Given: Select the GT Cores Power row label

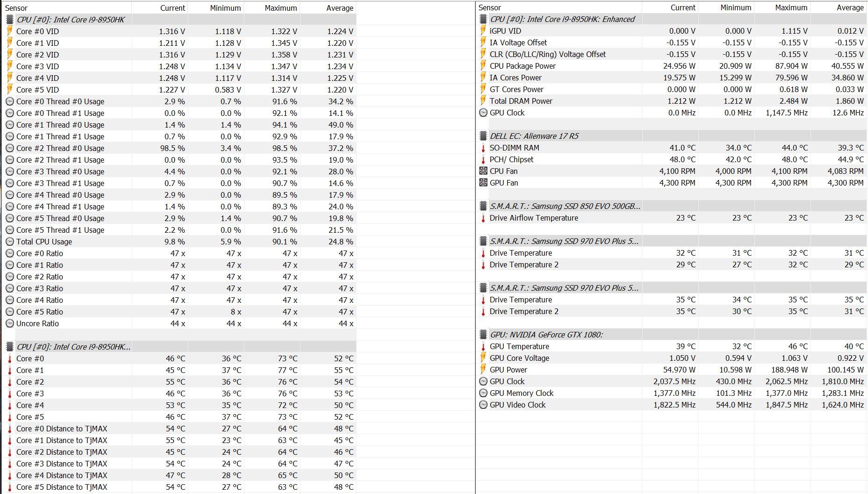Looking at the screenshot, I should click(x=516, y=89).
